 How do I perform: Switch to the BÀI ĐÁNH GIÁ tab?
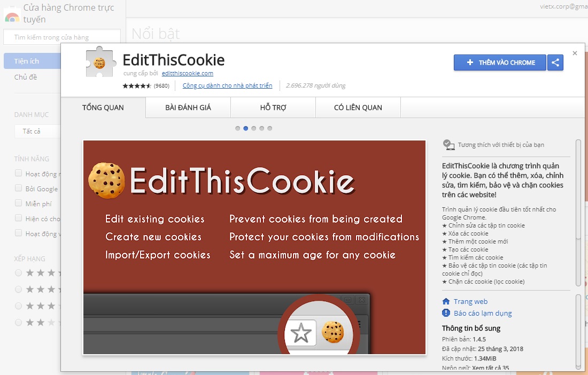click(x=188, y=107)
